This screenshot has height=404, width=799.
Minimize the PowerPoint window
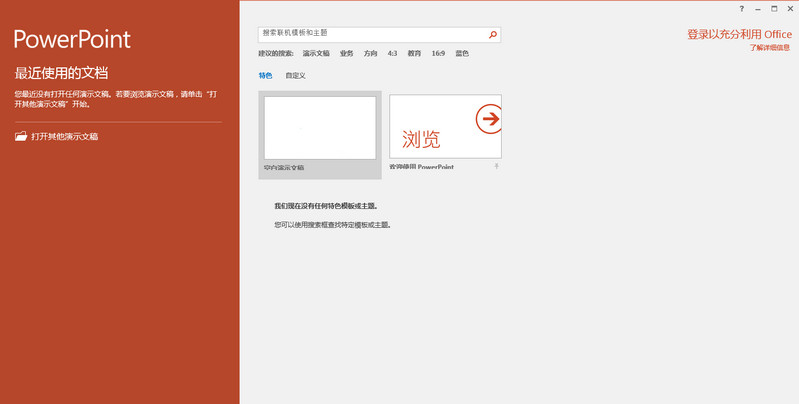(x=758, y=9)
